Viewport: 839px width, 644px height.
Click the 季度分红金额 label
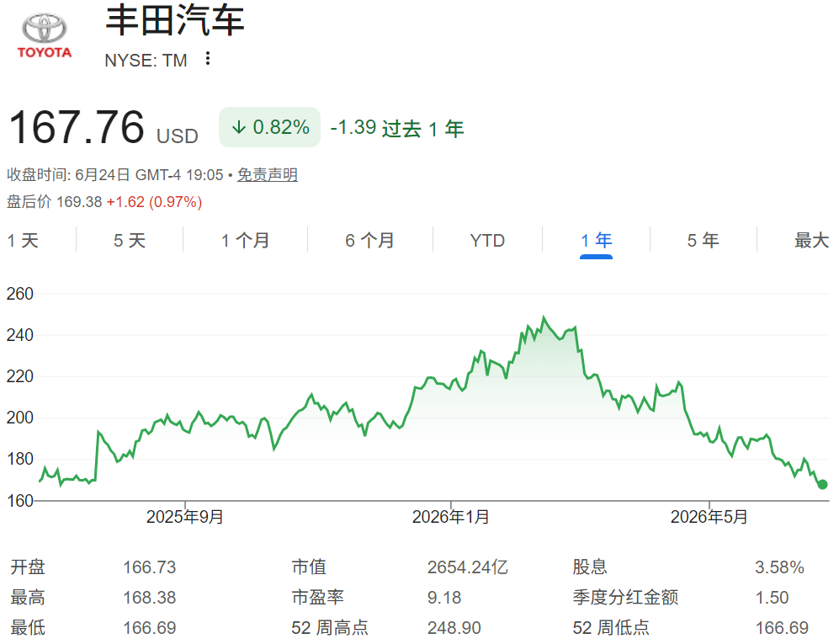coord(625,598)
